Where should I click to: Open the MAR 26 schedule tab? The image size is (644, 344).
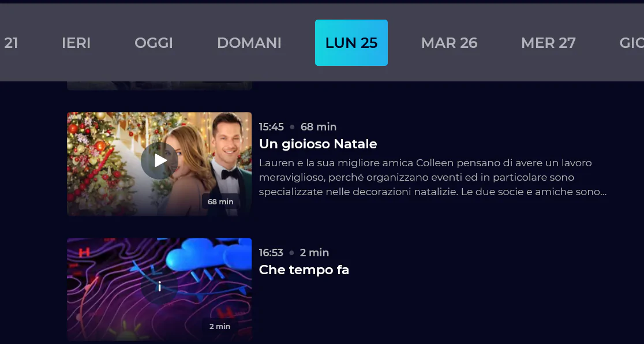click(x=450, y=43)
